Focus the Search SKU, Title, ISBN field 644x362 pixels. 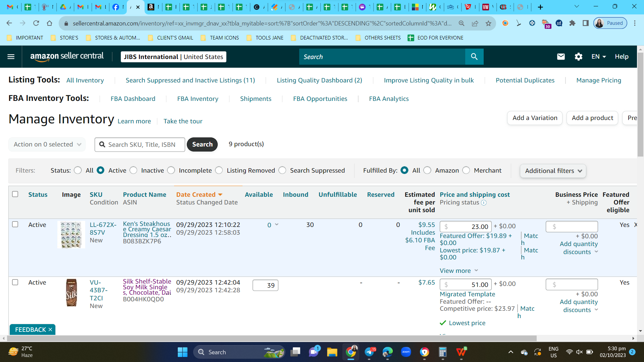[140, 144]
